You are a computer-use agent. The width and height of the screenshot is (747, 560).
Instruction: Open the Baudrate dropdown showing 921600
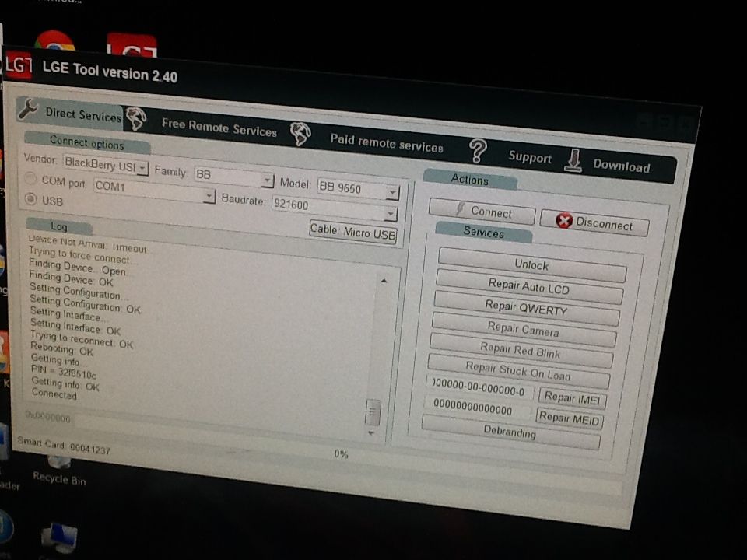click(334, 208)
